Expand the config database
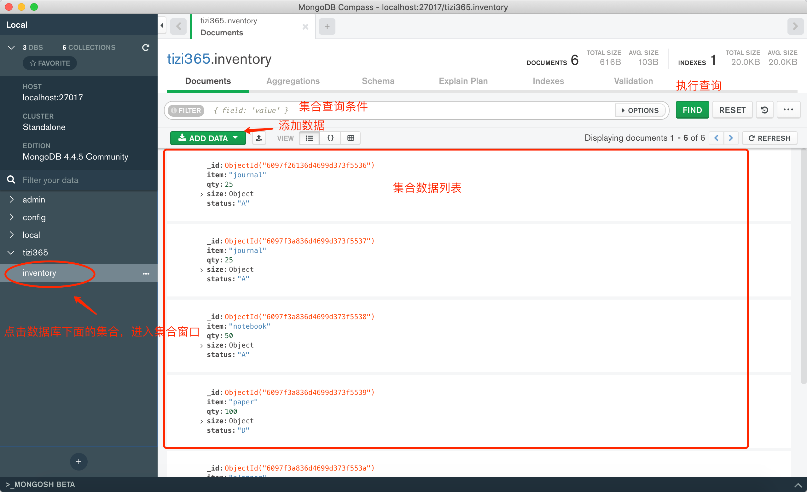The width and height of the screenshot is (807, 492). (x=12, y=217)
